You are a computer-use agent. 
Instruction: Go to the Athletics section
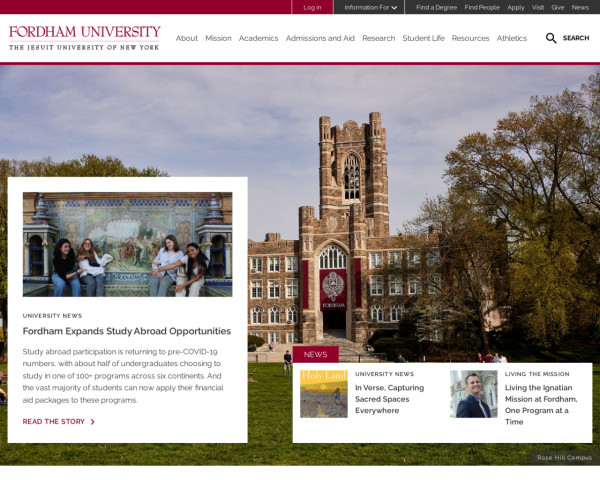pyautogui.click(x=512, y=38)
